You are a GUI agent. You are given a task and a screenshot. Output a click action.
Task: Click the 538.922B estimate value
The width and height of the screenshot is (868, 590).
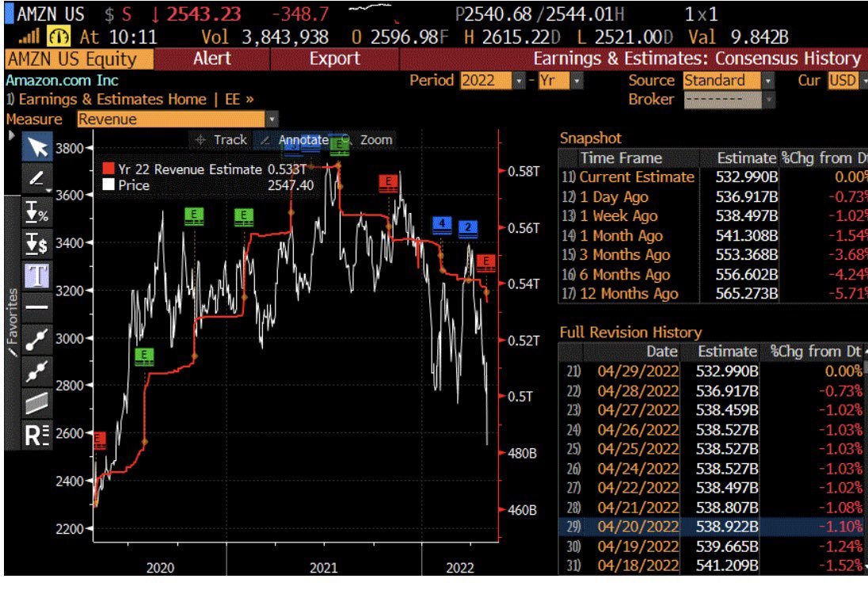727,526
